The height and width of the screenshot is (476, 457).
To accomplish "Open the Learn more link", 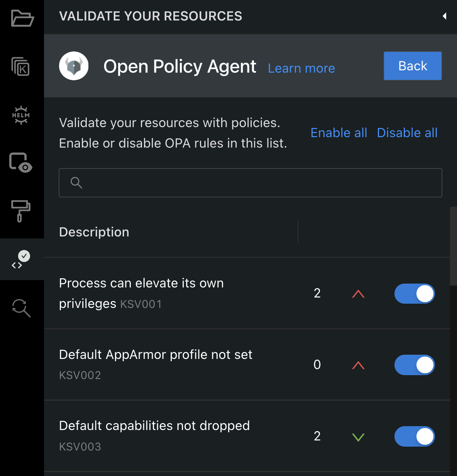I will click(x=301, y=68).
